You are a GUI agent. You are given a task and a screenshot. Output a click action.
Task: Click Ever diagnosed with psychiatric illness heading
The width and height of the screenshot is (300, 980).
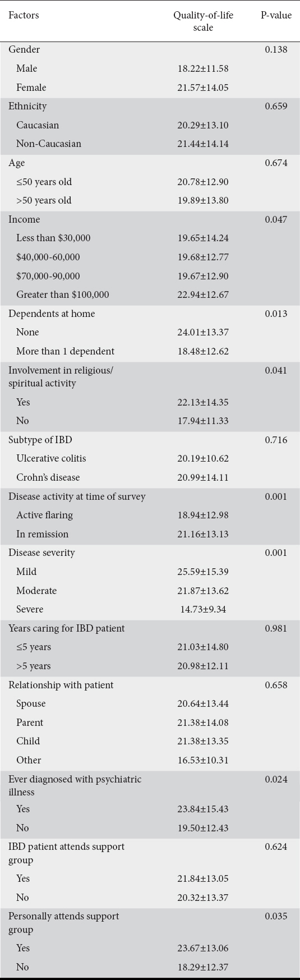click(x=75, y=785)
